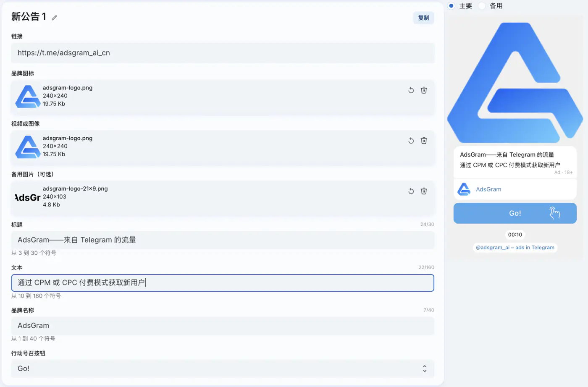Delete the adsgram-logo-21×9.png backup image
Image resolution: width=588 pixels, height=387 pixels.
(424, 191)
